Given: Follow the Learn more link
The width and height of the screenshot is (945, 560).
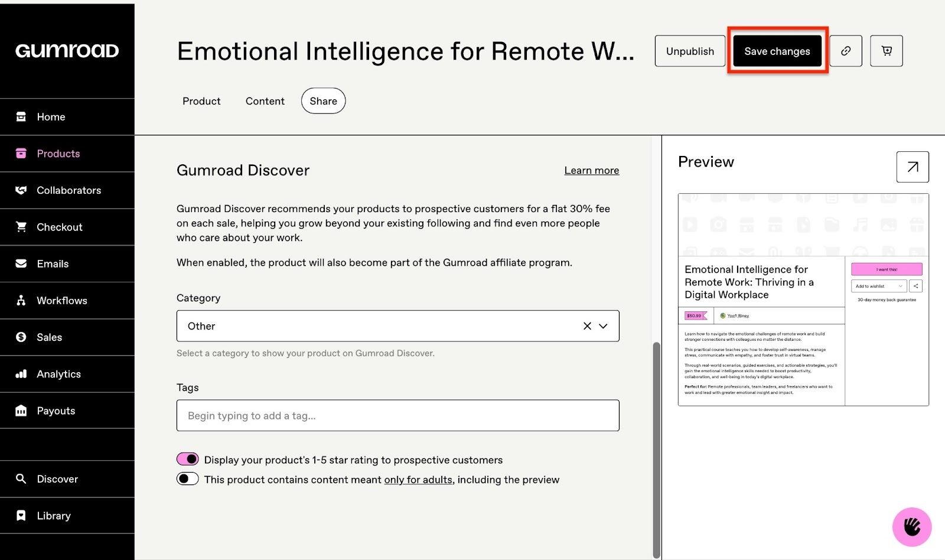Looking at the screenshot, I should click(592, 171).
